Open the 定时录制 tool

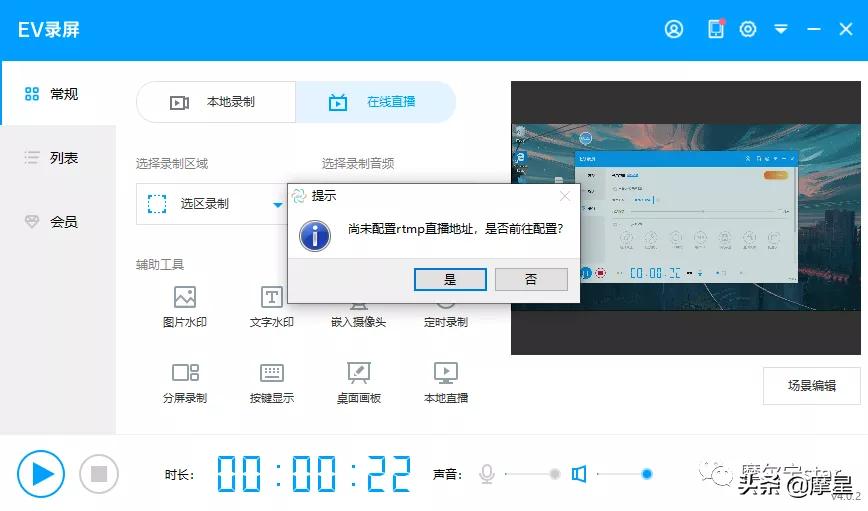click(446, 316)
